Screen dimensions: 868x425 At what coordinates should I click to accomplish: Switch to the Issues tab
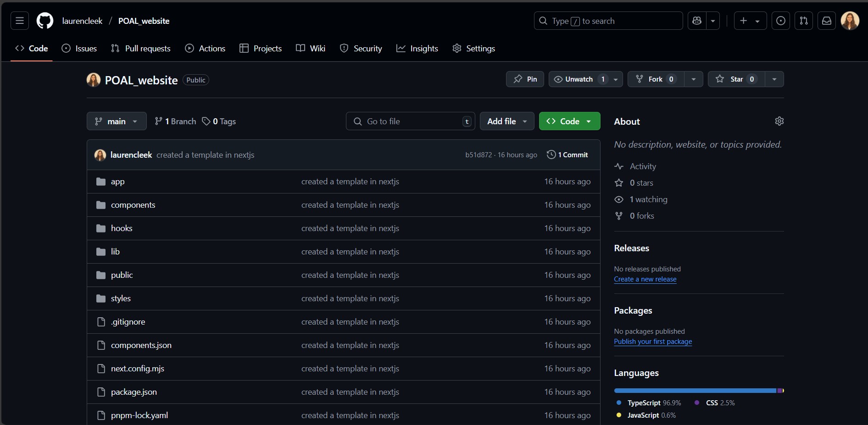(79, 48)
